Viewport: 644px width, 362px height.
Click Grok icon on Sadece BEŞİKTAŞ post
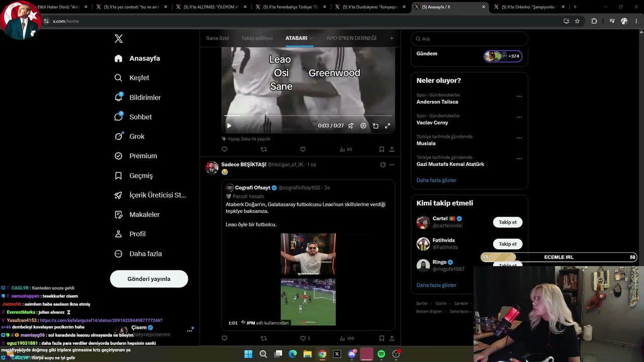coord(383,165)
